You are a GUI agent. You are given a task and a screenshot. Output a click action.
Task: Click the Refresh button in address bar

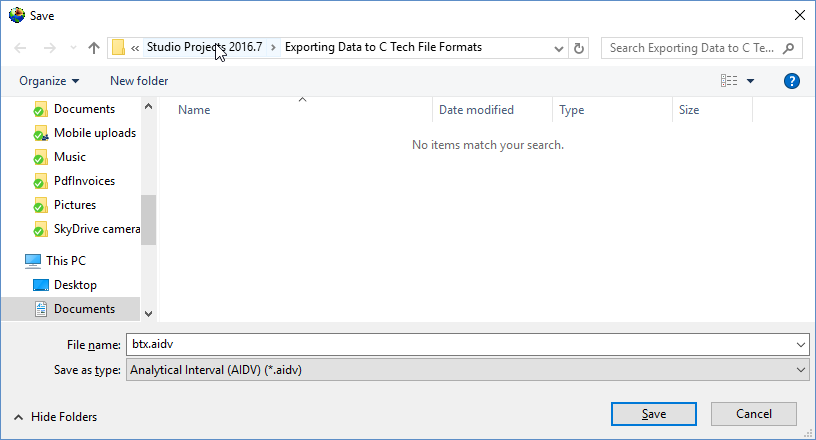pyautogui.click(x=579, y=48)
